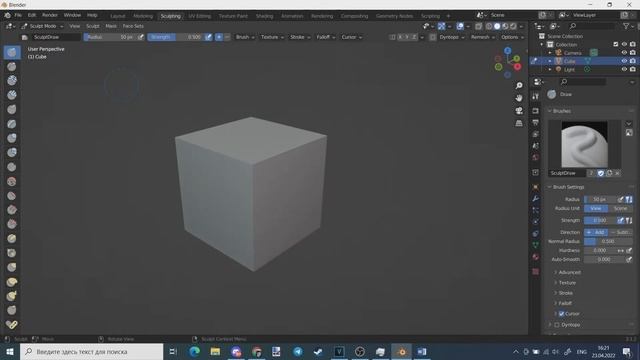
Task: Select the Elastic Deform brush tool
Action: point(12,282)
